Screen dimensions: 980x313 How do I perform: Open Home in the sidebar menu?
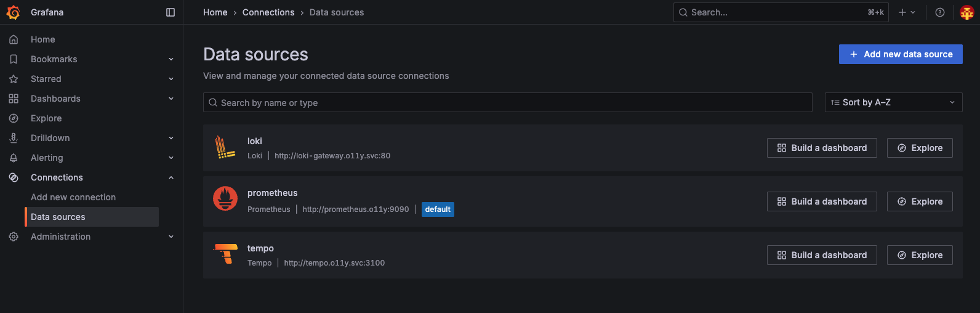click(43, 39)
